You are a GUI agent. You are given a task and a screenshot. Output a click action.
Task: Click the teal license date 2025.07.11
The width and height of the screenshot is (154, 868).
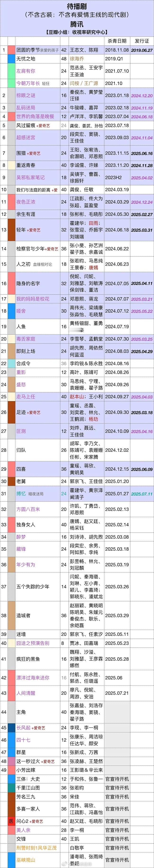click(x=142, y=494)
